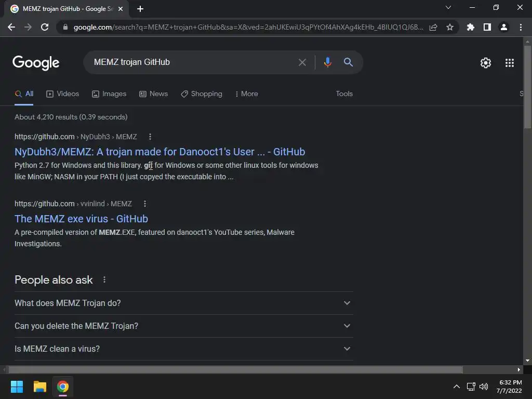Open People also ask options menu
The width and height of the screenshot is (532, 399).
[x=104, y=280]
